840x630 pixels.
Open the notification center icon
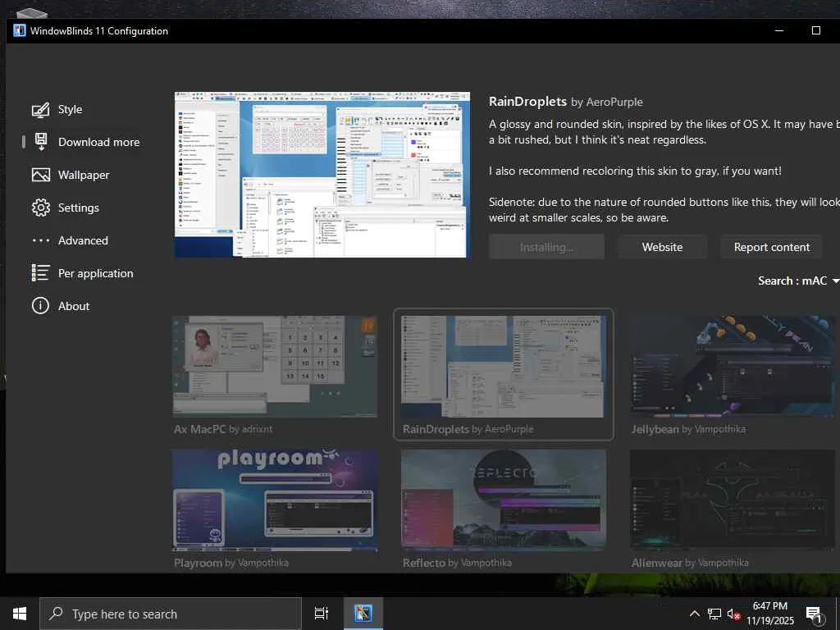(814, 615)
